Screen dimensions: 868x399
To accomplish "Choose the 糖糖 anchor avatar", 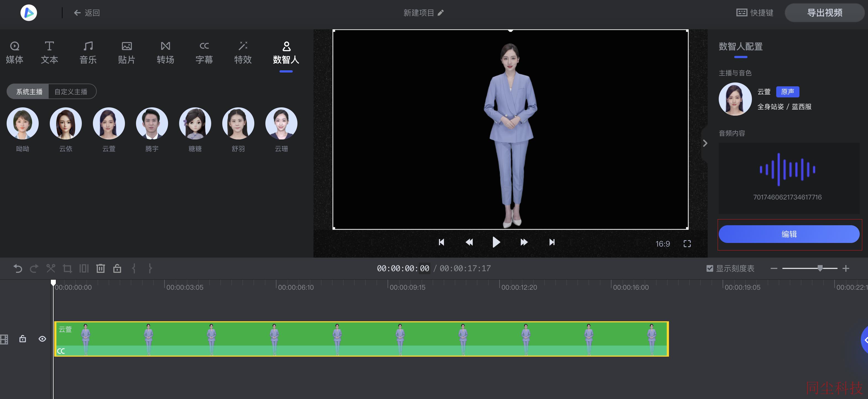I will click(x=195, y=123).
